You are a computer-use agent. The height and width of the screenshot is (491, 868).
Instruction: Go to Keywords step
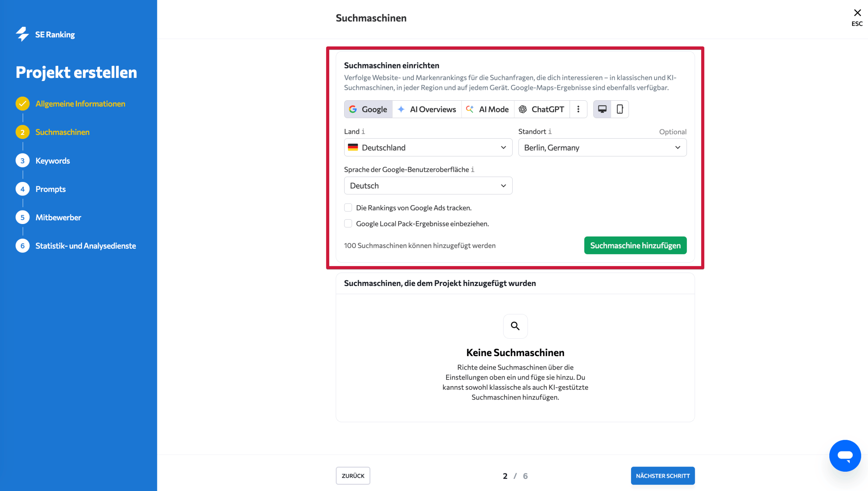[x=53, y=161]
